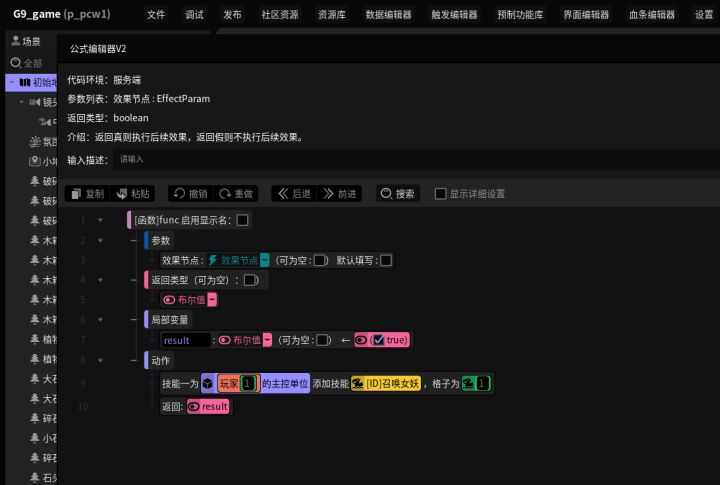The image size is (720, 485).
Task: Click the 小地图 marker icon in tree
Action: point(35,161)
